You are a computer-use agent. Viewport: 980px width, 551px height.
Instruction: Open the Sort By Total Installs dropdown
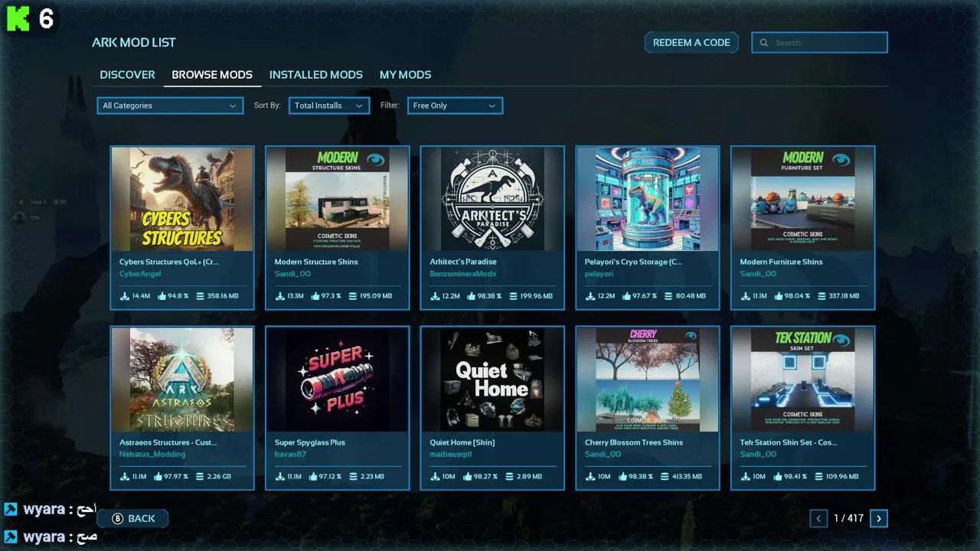pos(329,106)
